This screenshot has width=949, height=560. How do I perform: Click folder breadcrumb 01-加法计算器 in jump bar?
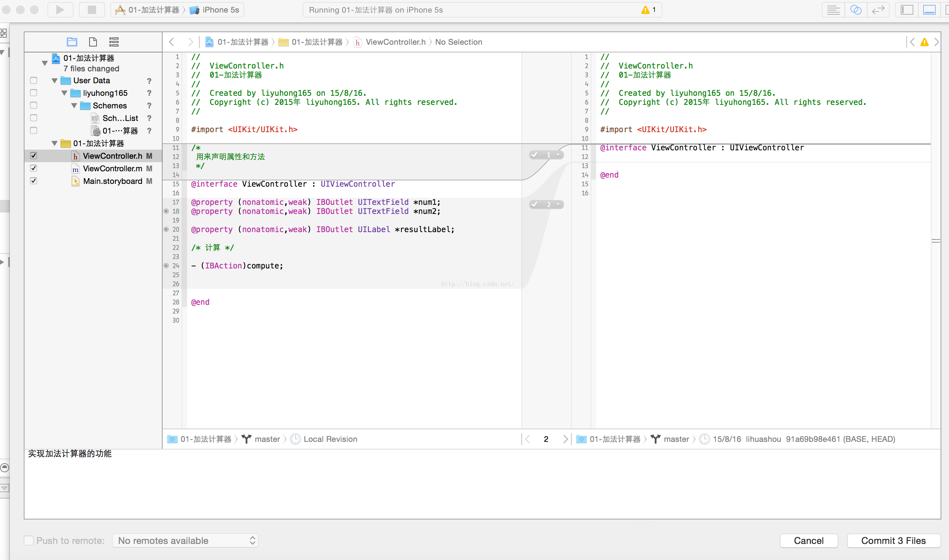[310, 42]
